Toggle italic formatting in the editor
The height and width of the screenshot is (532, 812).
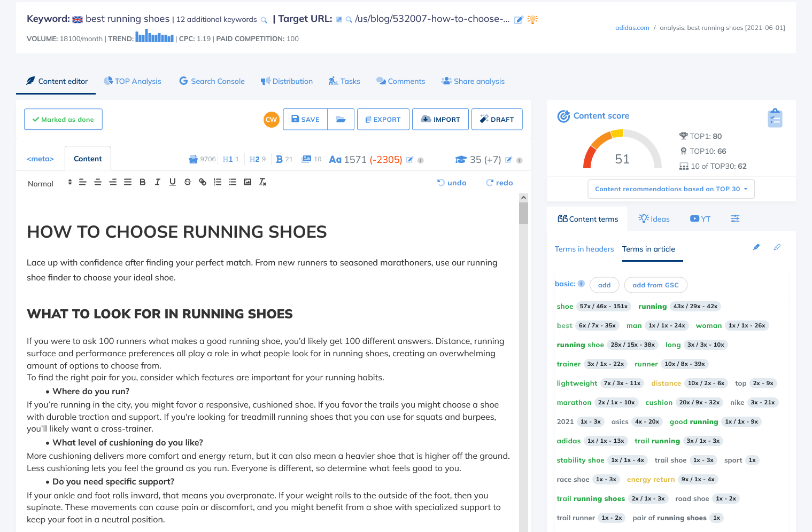[158, 182]
